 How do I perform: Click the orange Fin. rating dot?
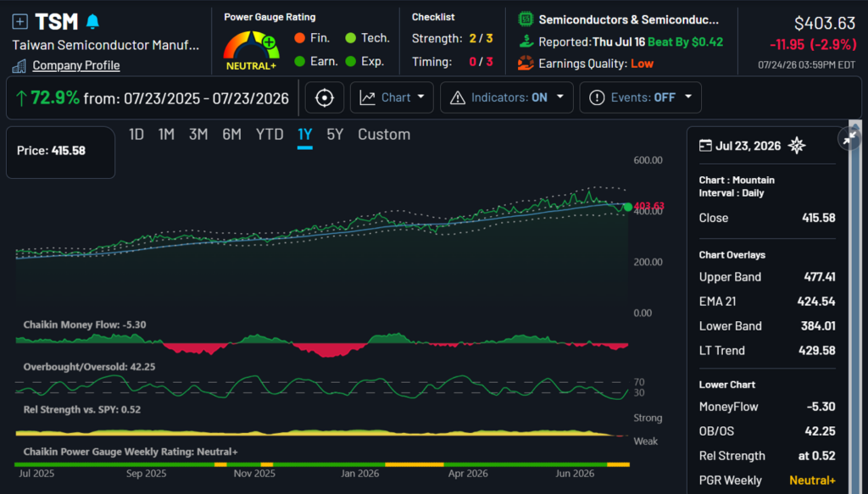click(299, 38)
